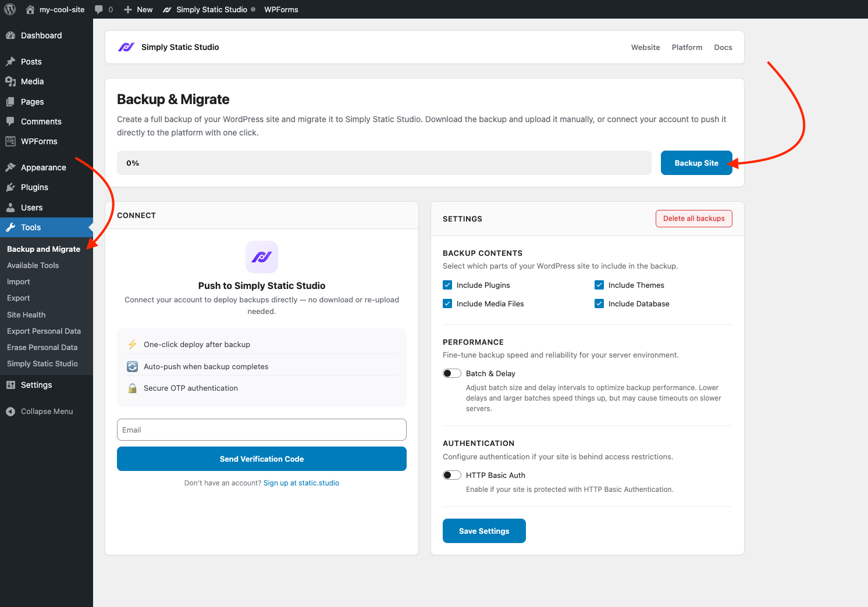Click the WordPress logo icon
Image resolution: width=868 pixels, height=607 pixels.
point(10,9)
